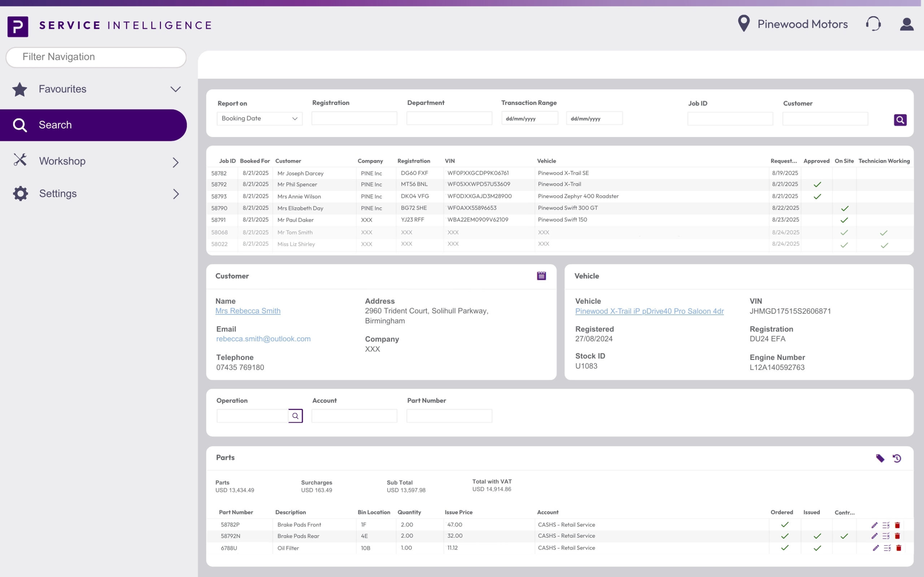Screen dimensions: 924x577
Task: Click the purple search button in filter bar
Action: click(899, 120)
